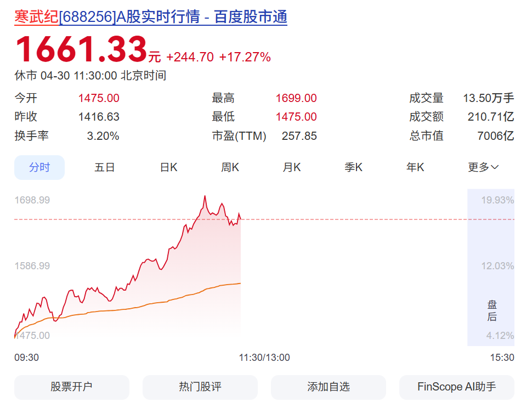This screenshot has height=402, width=532.
Task: Click the current price 1661.33 figure
Action: (x=81, y=49)
